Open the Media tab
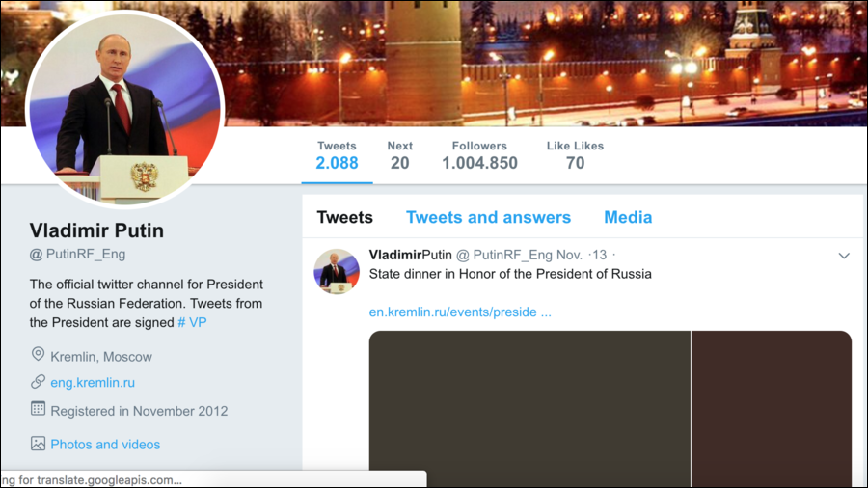Image resolution: width=868 pixels, height=488 pixels. pyautogui.click(x=628, y=217)
